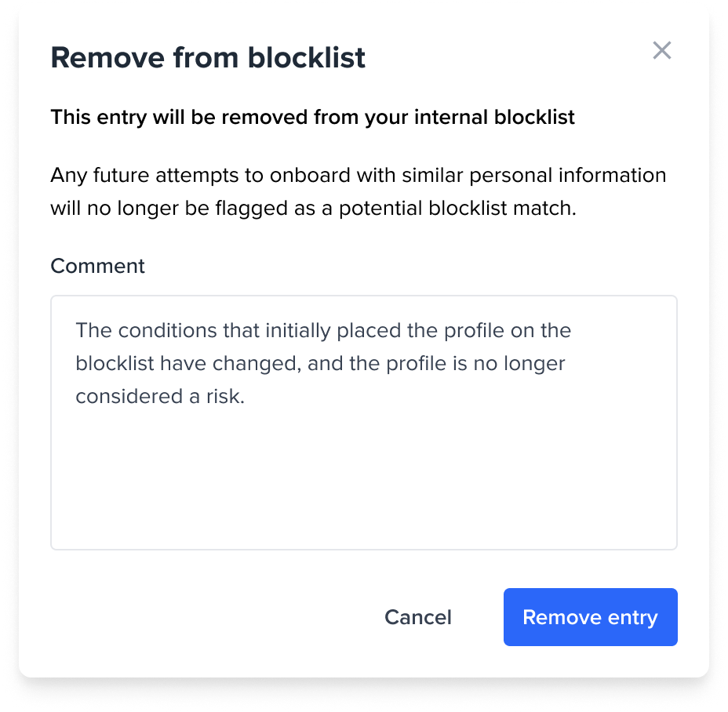Click the empty space below the comment text
Image resolution: width=728 pixels, height=712 pixels.
[363, 486]
